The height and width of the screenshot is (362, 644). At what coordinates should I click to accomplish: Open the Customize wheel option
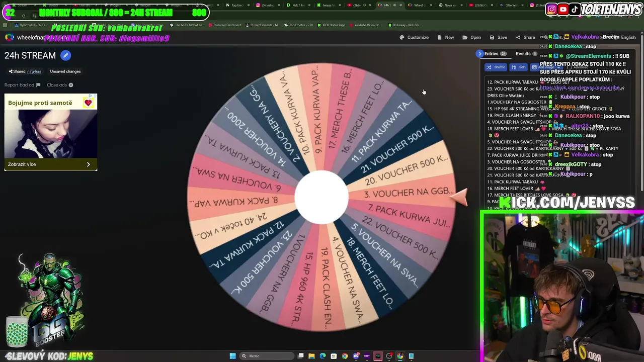click(x=414, y=37)
